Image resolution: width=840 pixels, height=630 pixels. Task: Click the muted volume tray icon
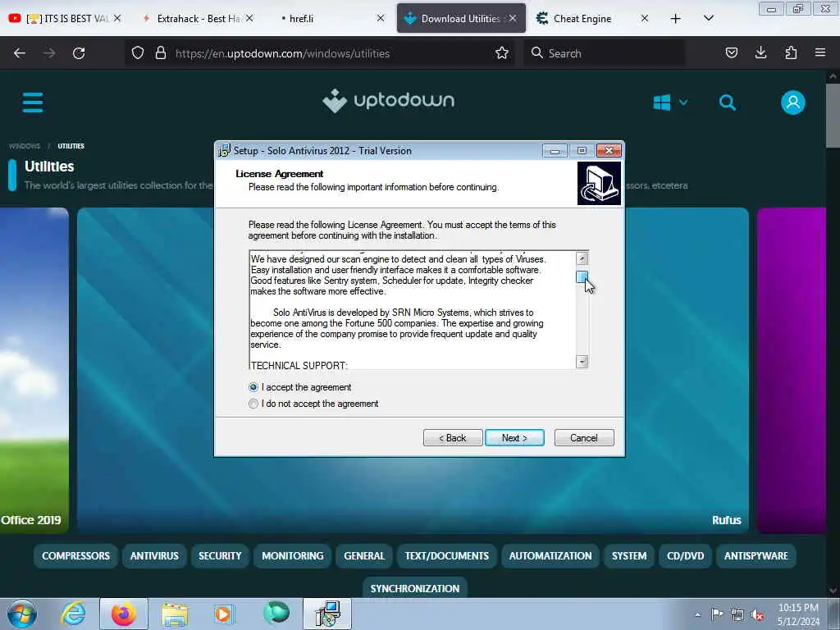(757, 614)
